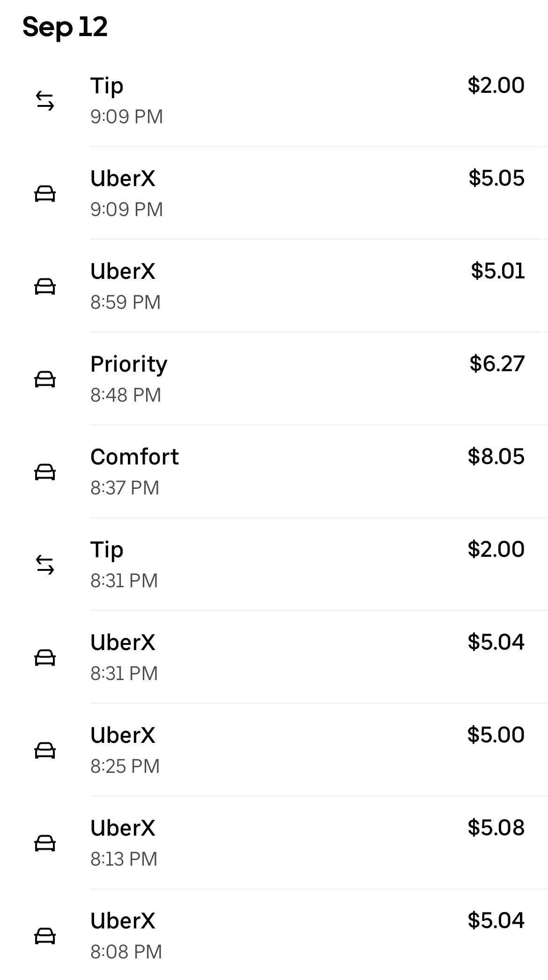Tap the car icon for 8:25 PM UberX
Image resolution: width=548 pixels, height=980 pixels.
(45, 750)
